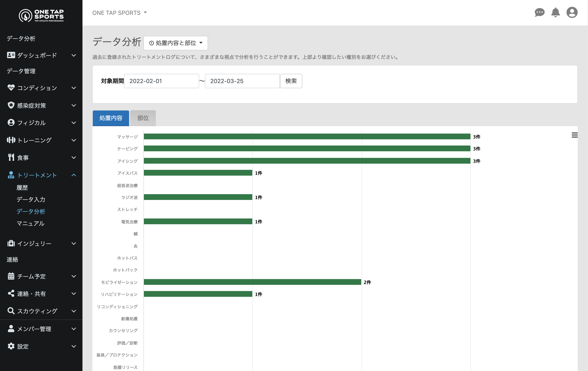Click the トレーニング dumbbell icon
Viewport: 588px width, 371px height.
click(x=11, y=140)
